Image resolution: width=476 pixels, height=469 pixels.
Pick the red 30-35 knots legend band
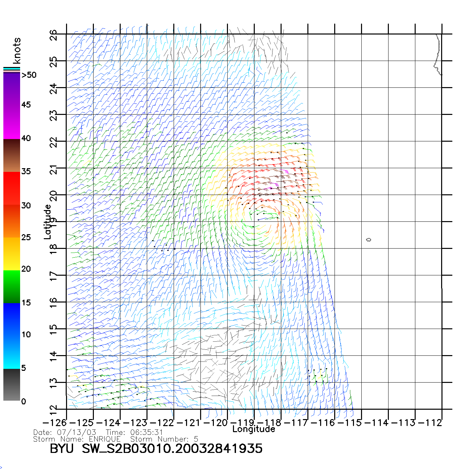point(12,188)
